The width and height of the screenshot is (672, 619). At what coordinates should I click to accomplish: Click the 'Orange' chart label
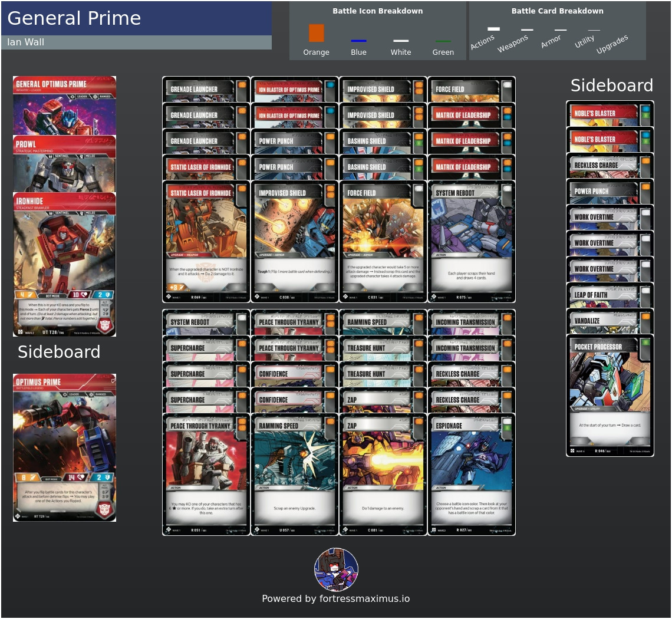(x=317, y=52)
